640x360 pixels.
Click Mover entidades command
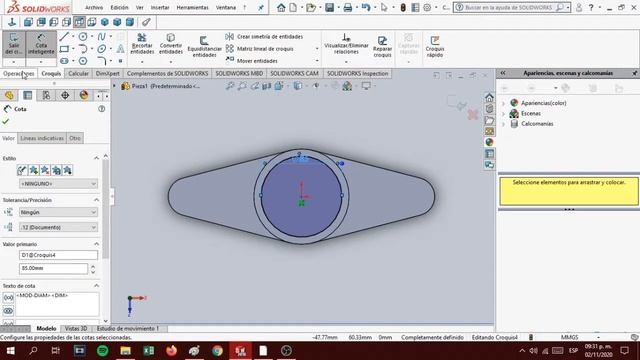click(252, 61)
